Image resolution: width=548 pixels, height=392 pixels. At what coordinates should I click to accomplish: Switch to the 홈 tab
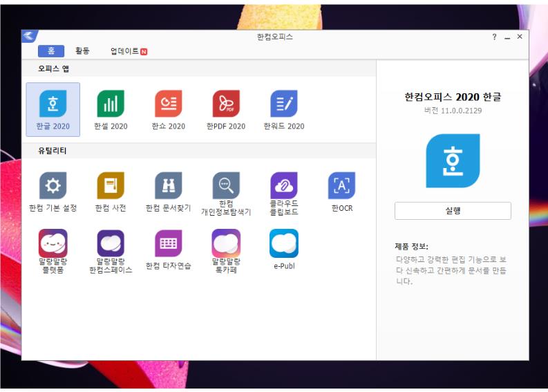51,51
